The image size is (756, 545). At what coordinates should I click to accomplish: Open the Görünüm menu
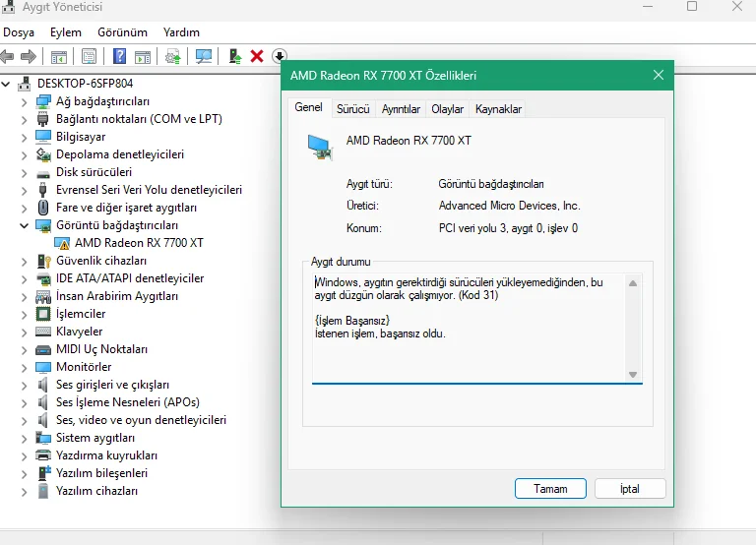pos(122,32)
